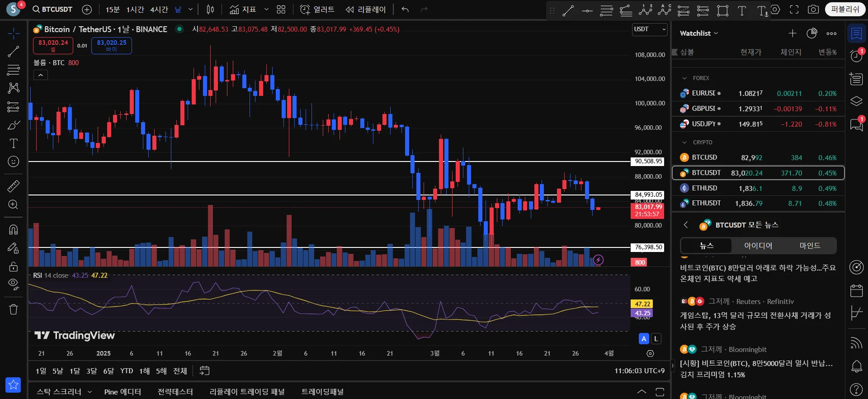Click the blue buy button 83,020.25
The height and width of the screenshot is (399, 868).
(x=112, y=45)
